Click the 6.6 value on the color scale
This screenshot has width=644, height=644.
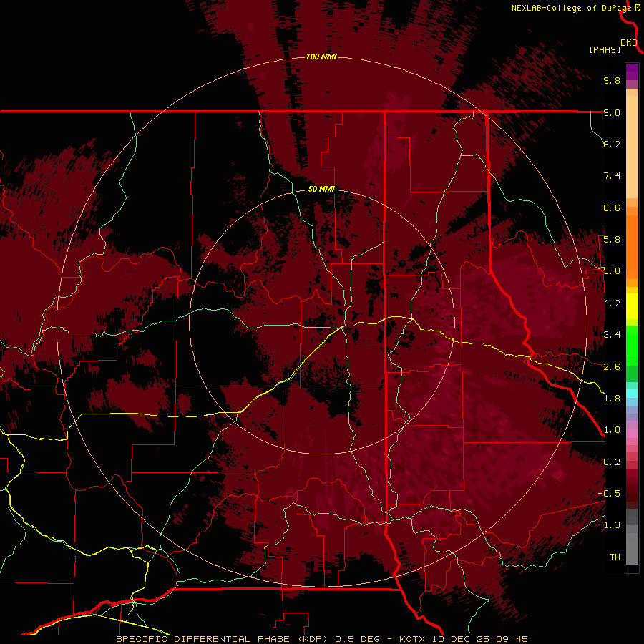coord(612,208)
